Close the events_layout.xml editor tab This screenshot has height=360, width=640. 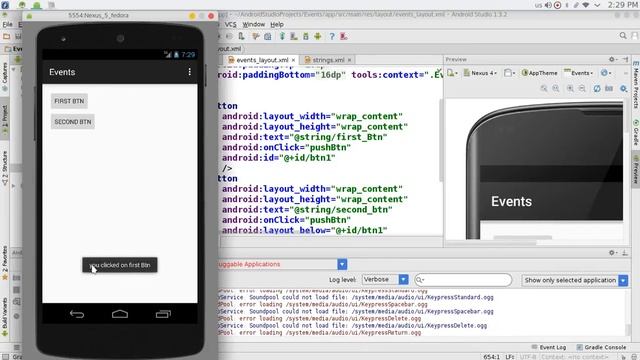[293, 60]
